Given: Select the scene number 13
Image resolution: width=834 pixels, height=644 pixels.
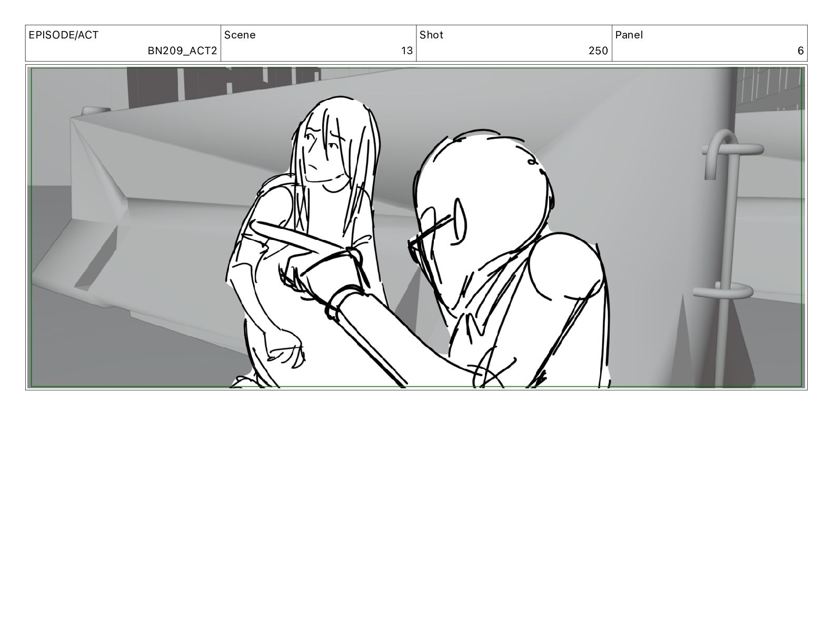Looking at the screenshot, I should [x=407, y=51].
